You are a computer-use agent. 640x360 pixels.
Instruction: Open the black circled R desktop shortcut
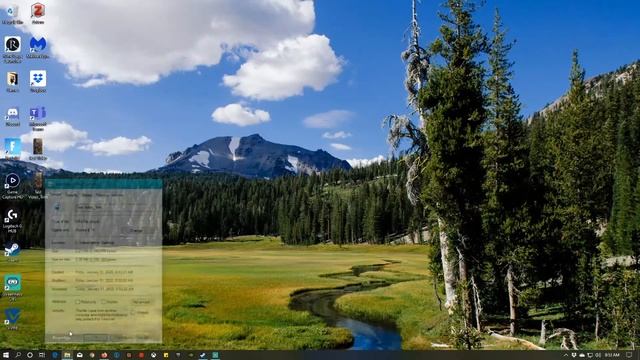click(12, 49)
